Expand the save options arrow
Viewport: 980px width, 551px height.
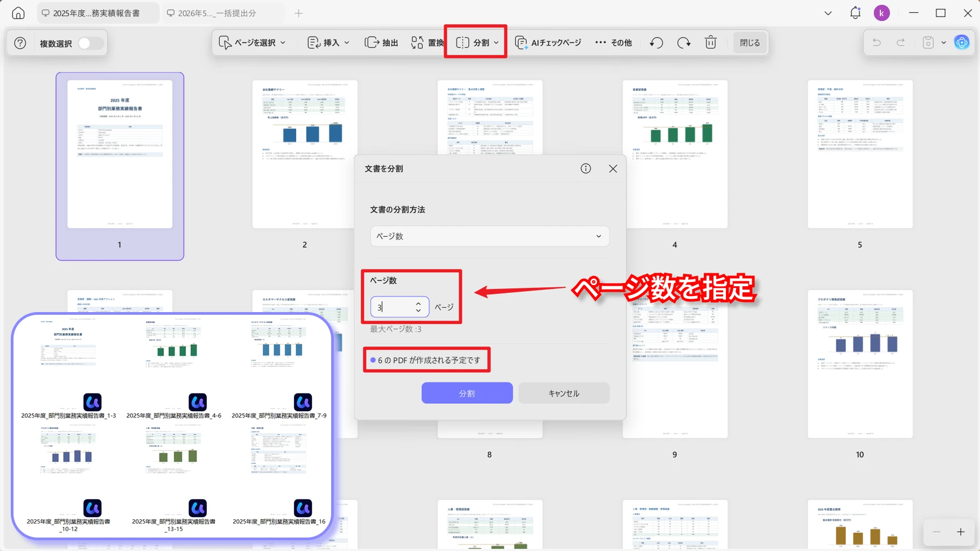943,43
